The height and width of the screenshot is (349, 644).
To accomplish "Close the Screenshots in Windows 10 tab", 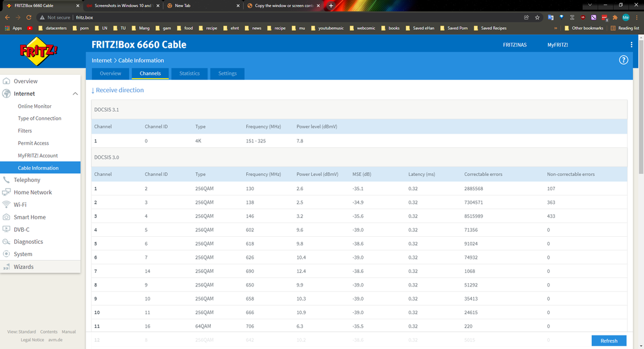I will [x=158, y=5].
